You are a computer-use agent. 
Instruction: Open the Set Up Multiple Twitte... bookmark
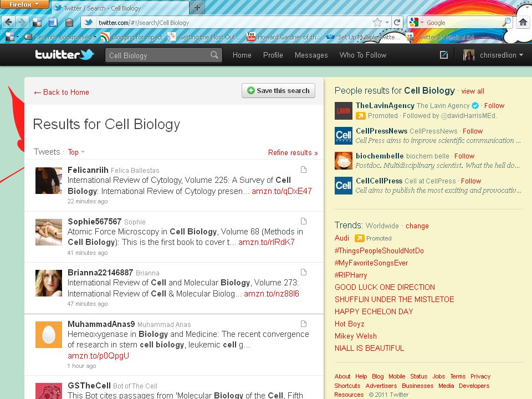pyautogui.click(x=364, y=37)
